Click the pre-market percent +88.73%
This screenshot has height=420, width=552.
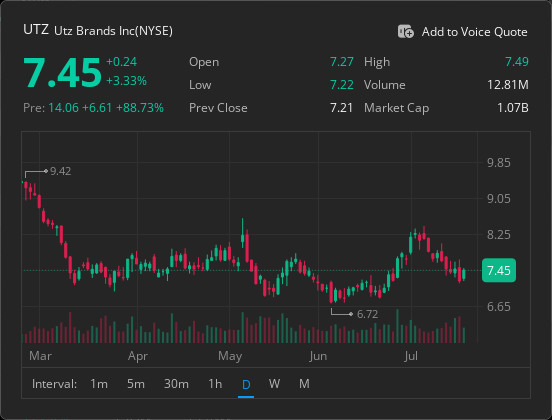[140, 108]
